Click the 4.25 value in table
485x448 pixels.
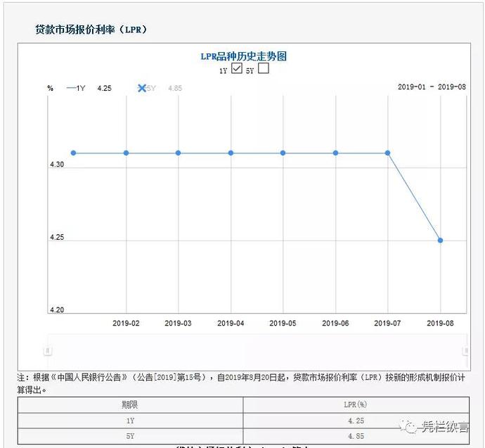click(x=356, y=421)
